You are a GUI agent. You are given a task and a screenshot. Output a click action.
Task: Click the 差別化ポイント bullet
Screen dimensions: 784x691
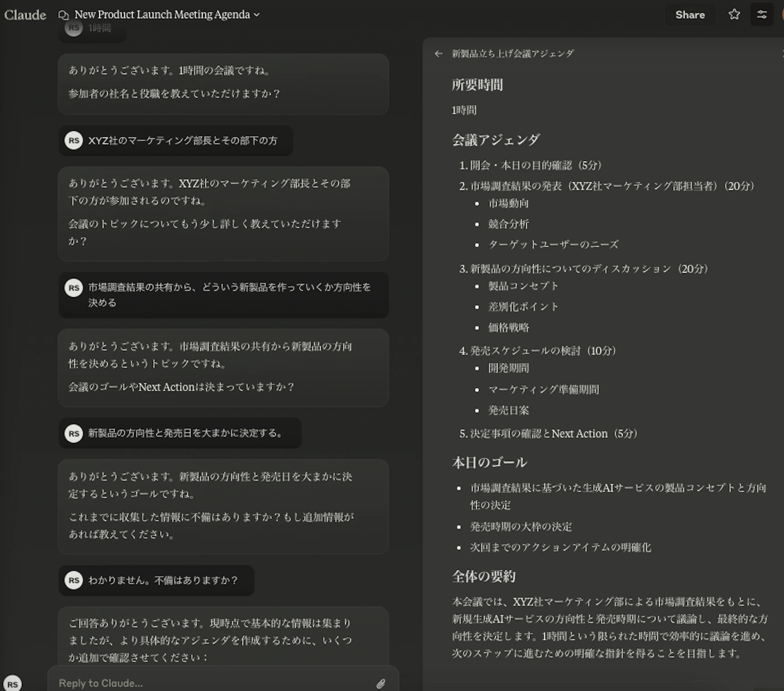(x=523, y=306)
